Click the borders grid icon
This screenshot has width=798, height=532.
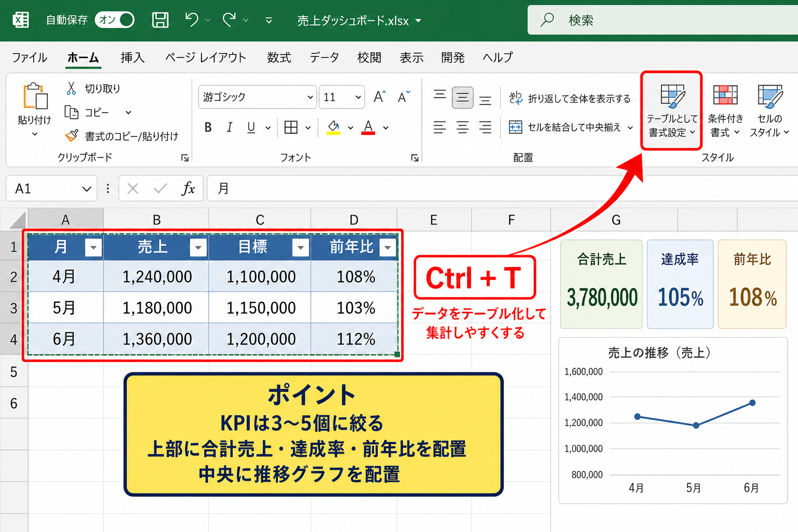(291, 127)
